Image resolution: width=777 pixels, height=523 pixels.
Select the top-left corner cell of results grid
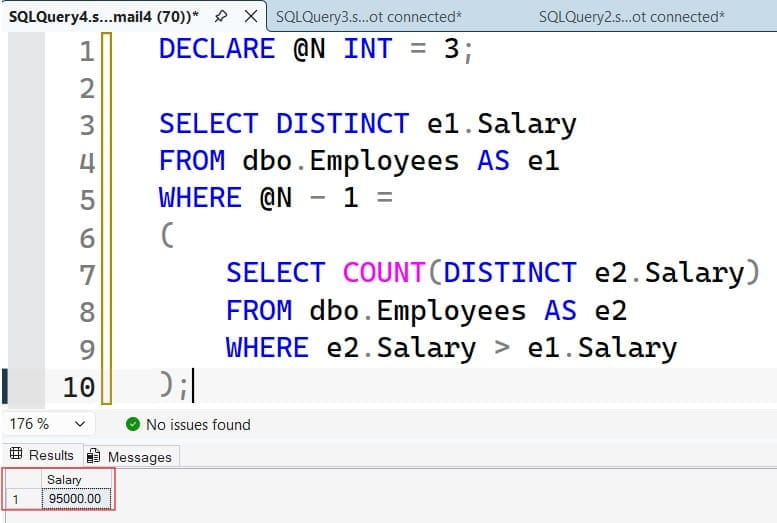click(x=23, y=479)
